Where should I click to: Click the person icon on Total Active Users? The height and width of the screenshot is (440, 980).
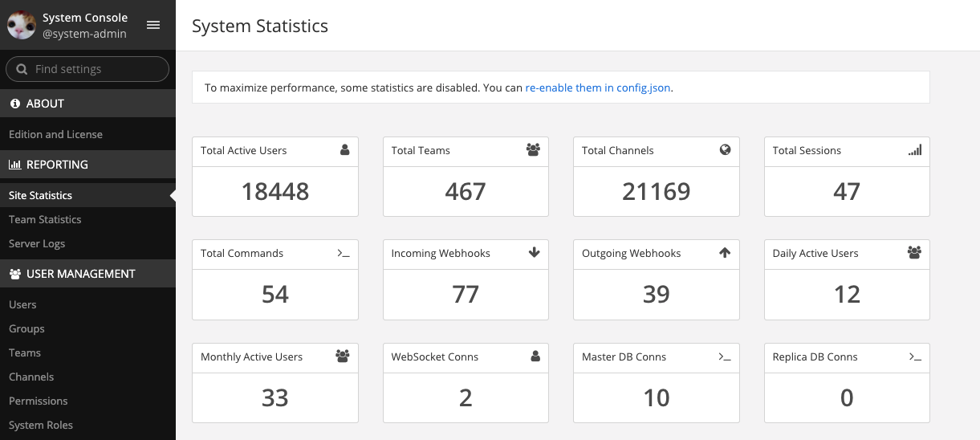pyautogui.click(x=345, y=149)
